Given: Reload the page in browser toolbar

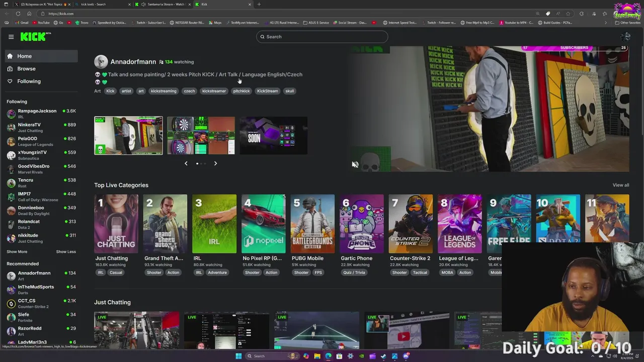Looking at the screenshot, I should [x=18, y=14].
